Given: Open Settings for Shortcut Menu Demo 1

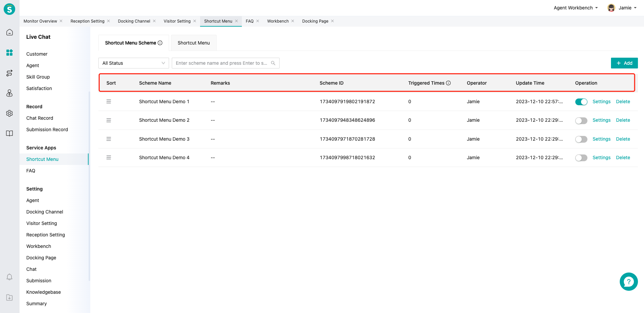Looking at the screenshot, I should pos(601,102).
